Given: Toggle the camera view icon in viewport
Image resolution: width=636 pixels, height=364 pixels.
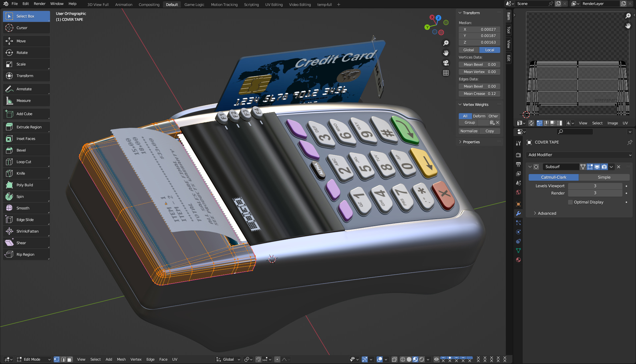Looking at the screenshot, I should tap(446, 63).
